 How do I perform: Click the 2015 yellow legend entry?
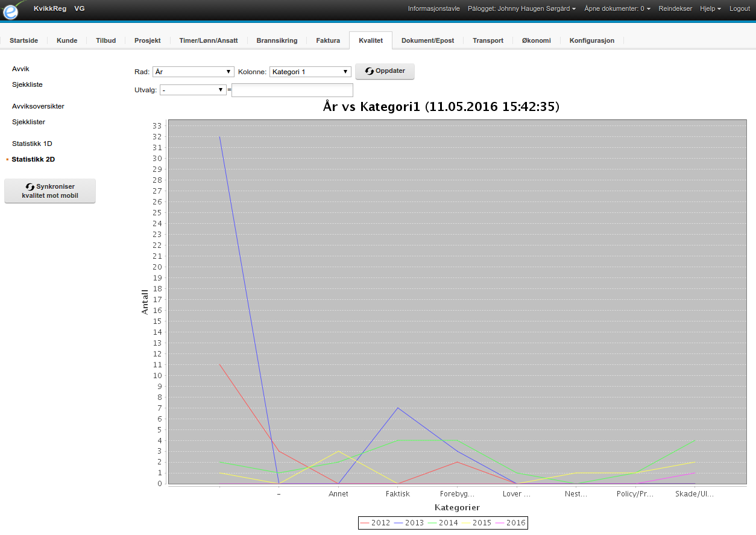coord(476,523)
